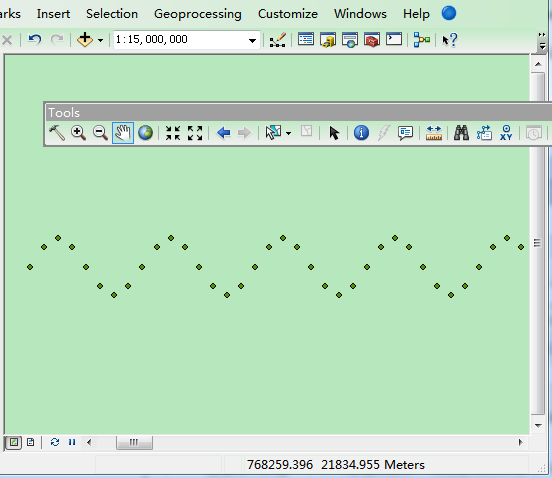Go to the next extent arrow
Screen dimensions: 552x478
pyautogui.click(x=244, y=133)
